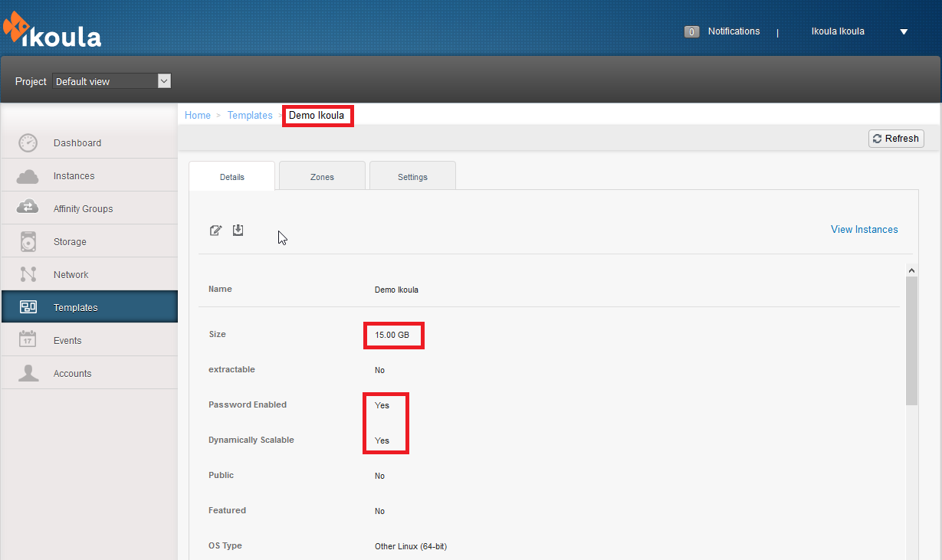Click the OS Type label

click(x=225, y=546)
